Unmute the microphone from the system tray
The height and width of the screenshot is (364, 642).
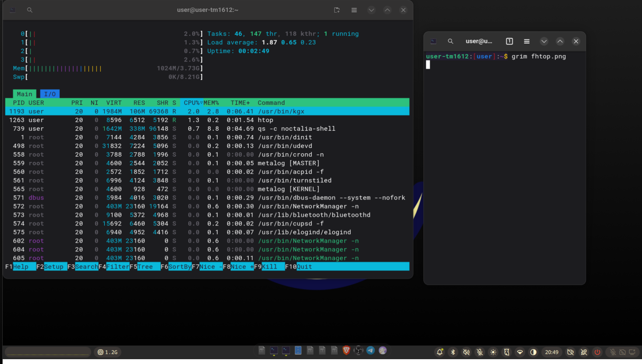(480, 352)
